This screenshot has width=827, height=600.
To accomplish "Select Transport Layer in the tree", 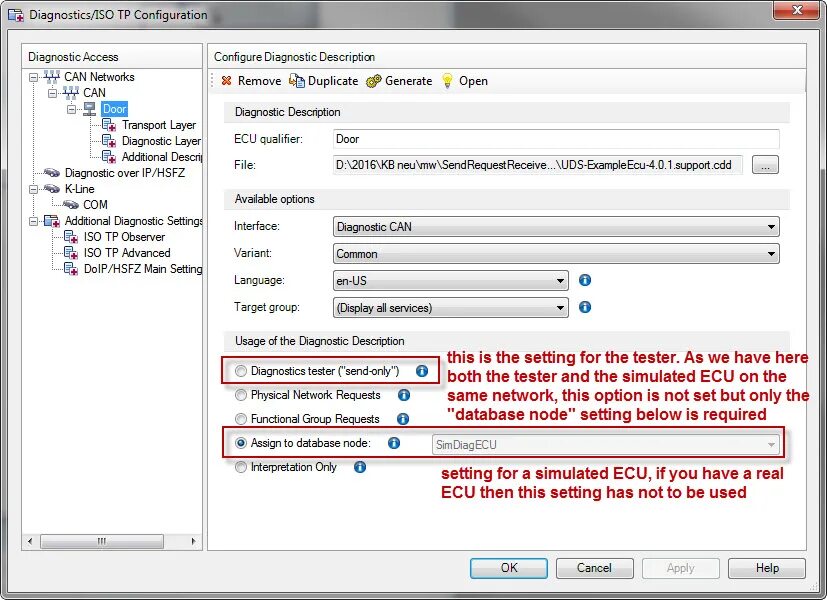I will [x=159, y=125].
